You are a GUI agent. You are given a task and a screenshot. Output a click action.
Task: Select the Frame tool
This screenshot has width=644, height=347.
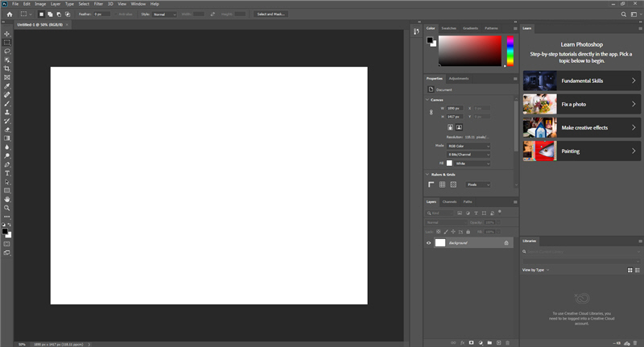[x=7, y=77]
